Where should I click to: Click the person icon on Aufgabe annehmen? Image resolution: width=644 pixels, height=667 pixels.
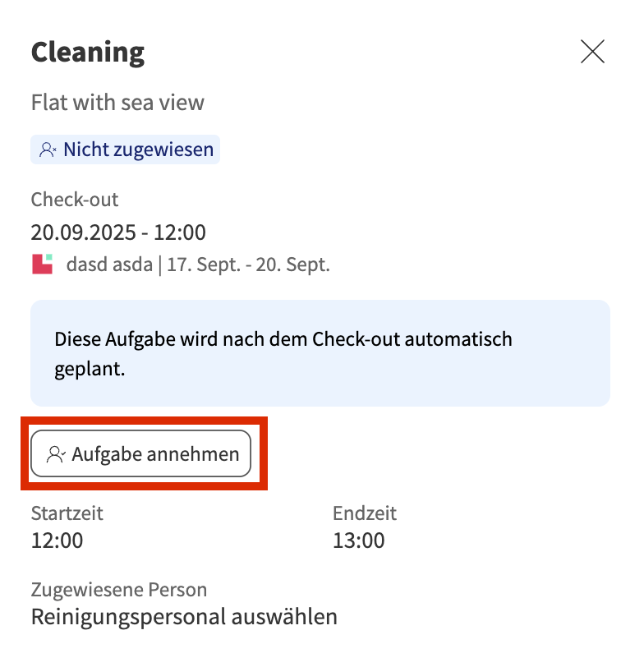coord(56,454)
